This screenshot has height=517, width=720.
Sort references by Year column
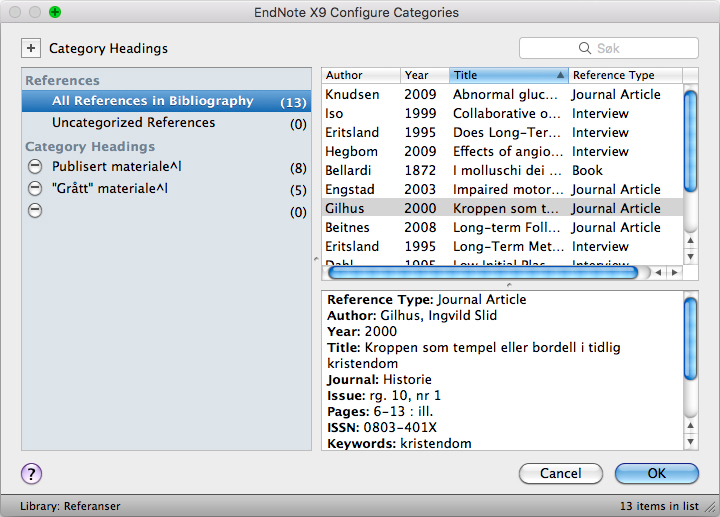424,75
